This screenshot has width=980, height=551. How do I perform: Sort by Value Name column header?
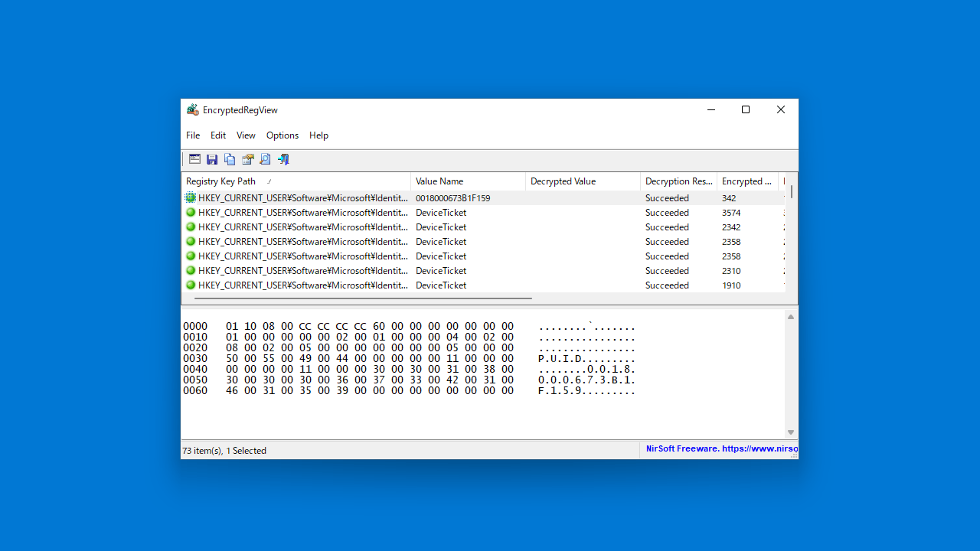[x=469, y=181]
